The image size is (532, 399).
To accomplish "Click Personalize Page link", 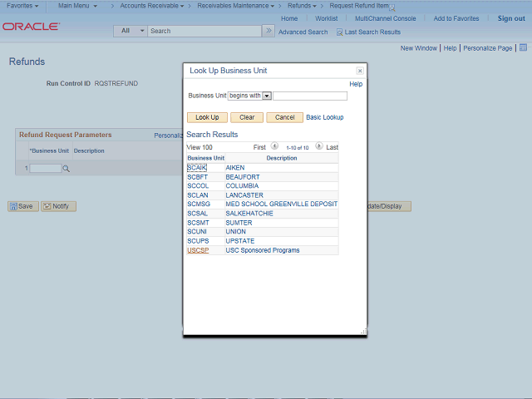I will click(488, 48).
